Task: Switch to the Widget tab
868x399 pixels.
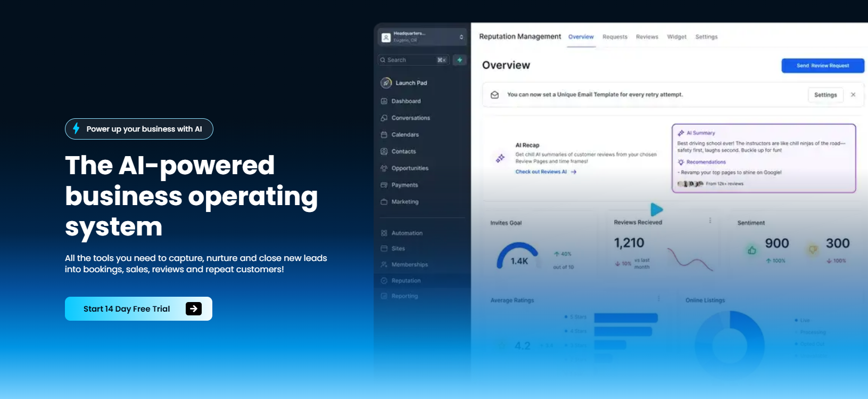Action: pyautogui.click(x=676, y=37)
